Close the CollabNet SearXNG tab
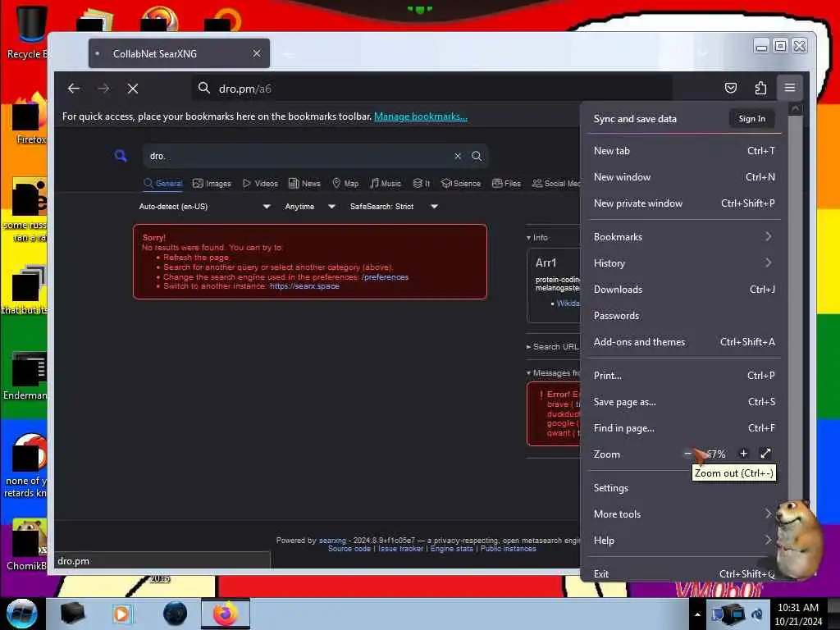The width and height of the screenshot is (840, 630). [257, 53]
